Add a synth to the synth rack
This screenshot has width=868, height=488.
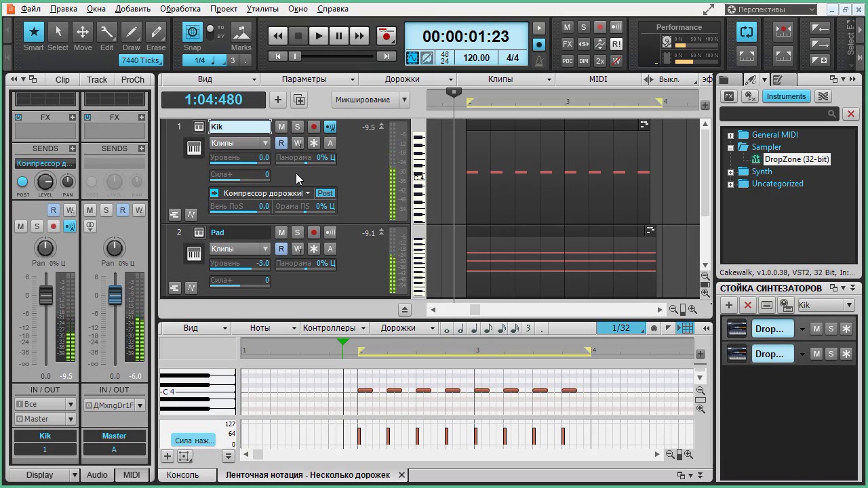729,305
